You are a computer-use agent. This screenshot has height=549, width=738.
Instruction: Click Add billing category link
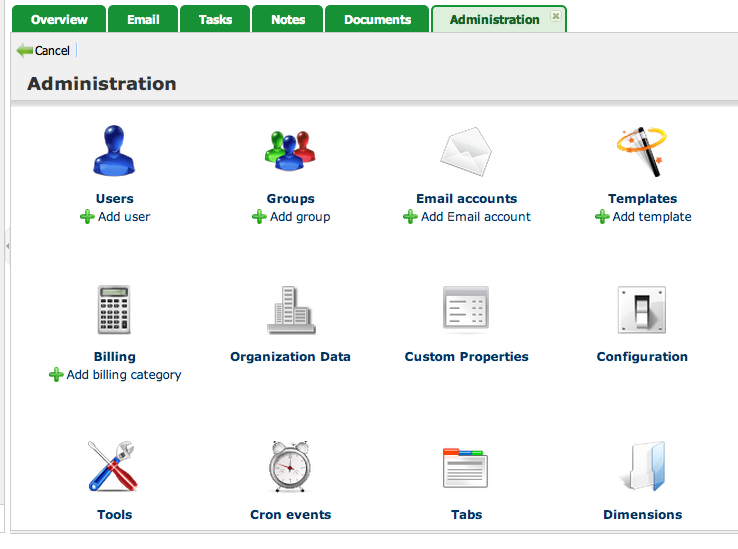(x=123, y=375)
